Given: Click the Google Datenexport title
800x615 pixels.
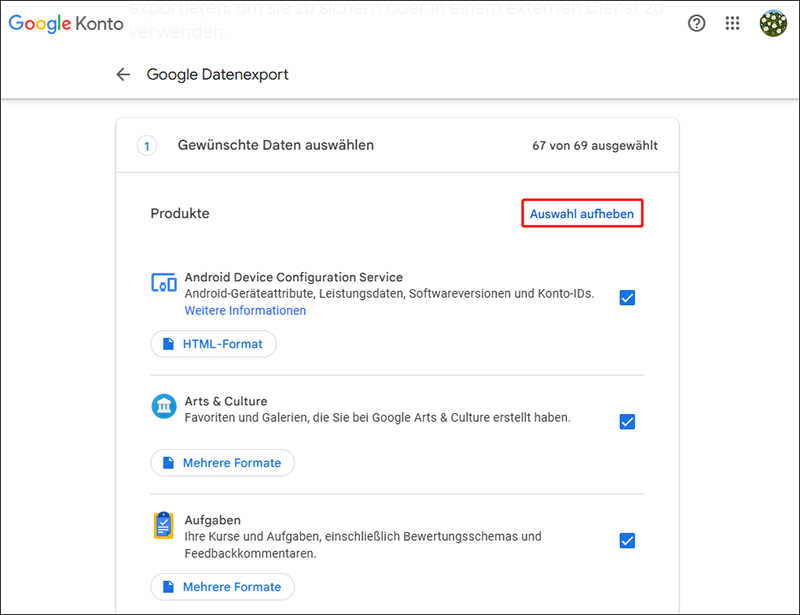Looking at the screenshot, I should (217, 75).
